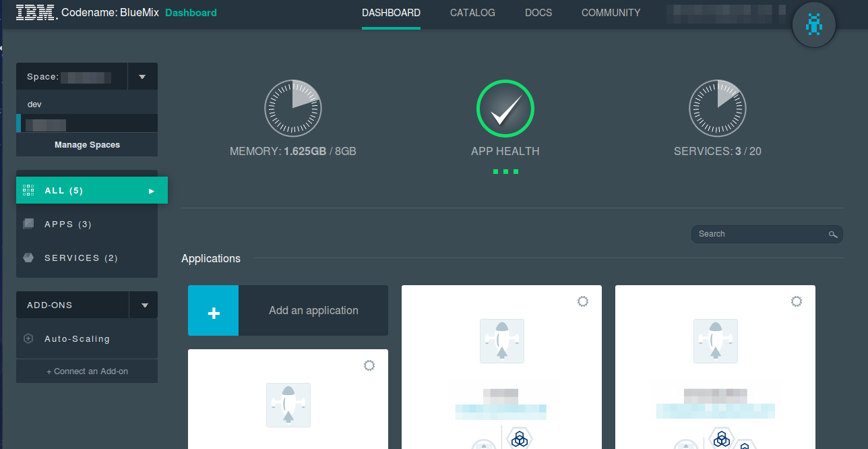Screen dimensions: 868x449
Task: Click the Applications section heading
Action: (x=211, y=258)
